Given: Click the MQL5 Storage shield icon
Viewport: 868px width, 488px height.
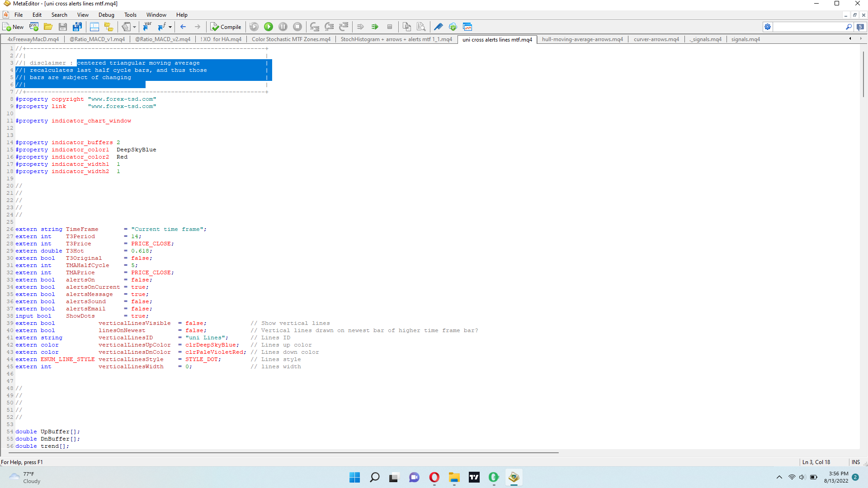Looking at the screenshot, I should click(x=453, y=27).
